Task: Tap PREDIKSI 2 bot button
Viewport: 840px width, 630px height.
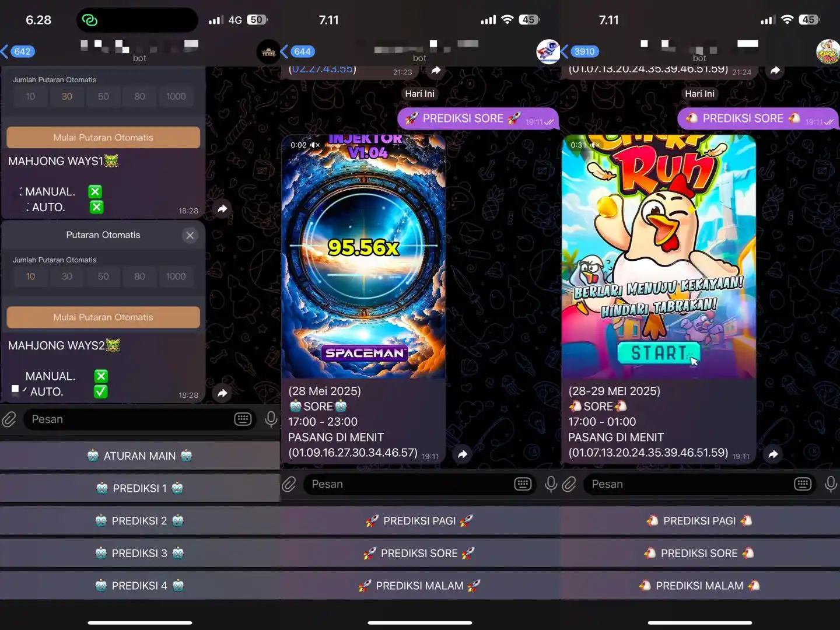Action: pyautogui.click(x=140, y=521)
